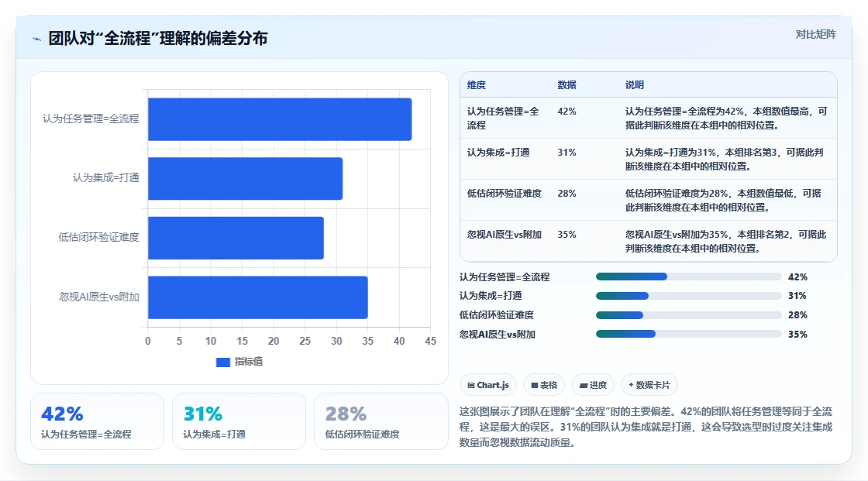Image resolution: width=868 pixels, height=481 pixels.
Task: Click the 31% progress bar for 认为集成=打通
Action: 689,296
